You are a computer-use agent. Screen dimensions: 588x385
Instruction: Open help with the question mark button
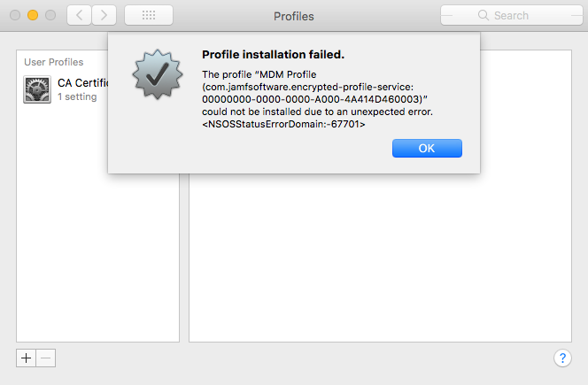[x=562, y=358]
